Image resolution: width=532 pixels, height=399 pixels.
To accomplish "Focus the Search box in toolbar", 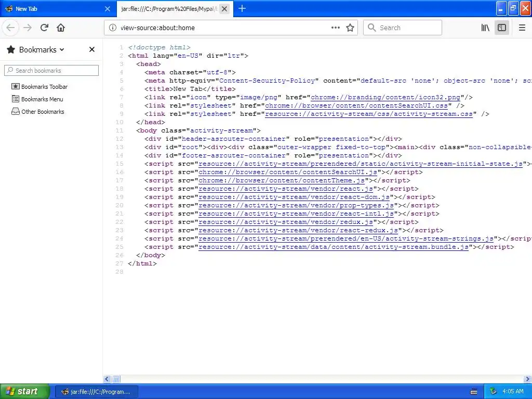I will [x=403, y=28].
